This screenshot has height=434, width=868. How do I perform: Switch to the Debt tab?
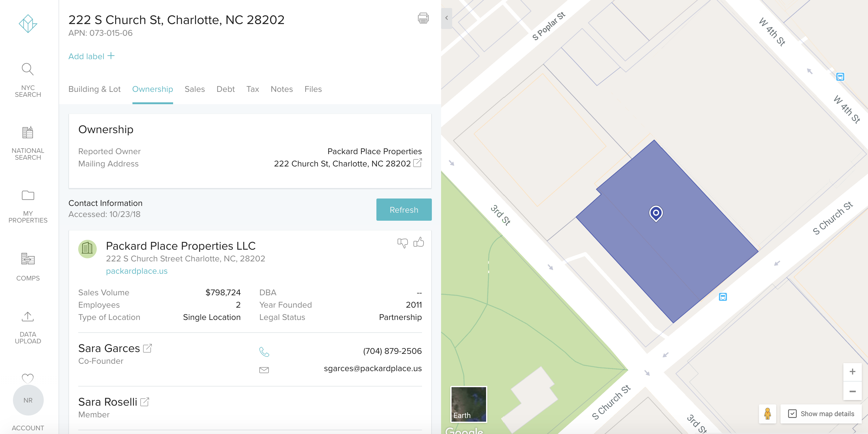(x=225, y=89)
